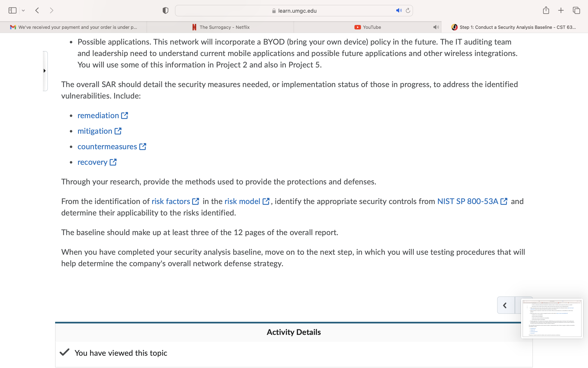Switch to the YouTube tab
The image size is (588, 368).
coord(367,27)
